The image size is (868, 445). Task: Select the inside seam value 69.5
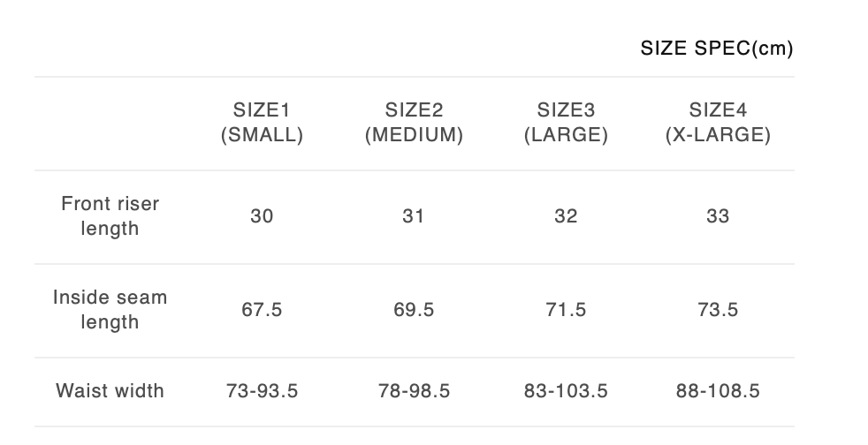point(414,310)
